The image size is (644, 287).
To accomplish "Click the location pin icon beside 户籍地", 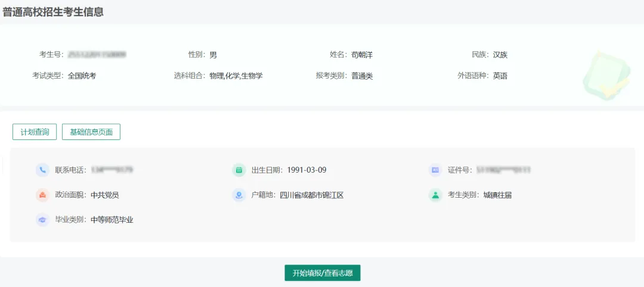I will tap(239, 195).
